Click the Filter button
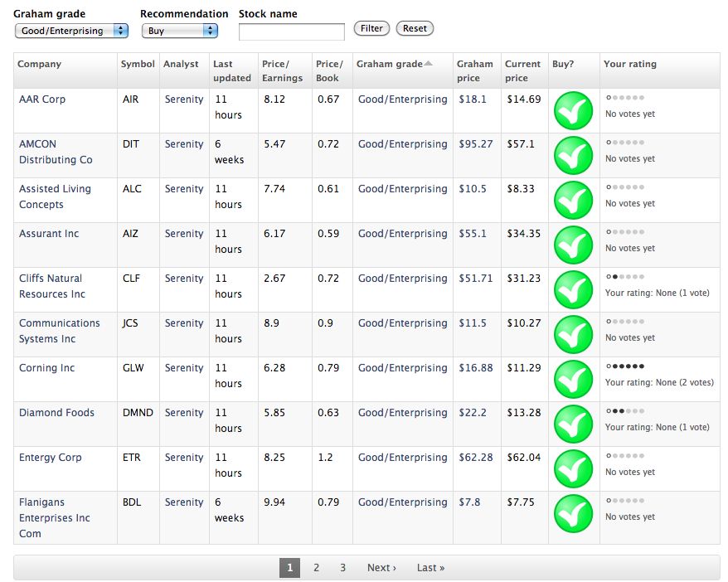The height and width of the screenshot is (582, 728). pos(371,28)
